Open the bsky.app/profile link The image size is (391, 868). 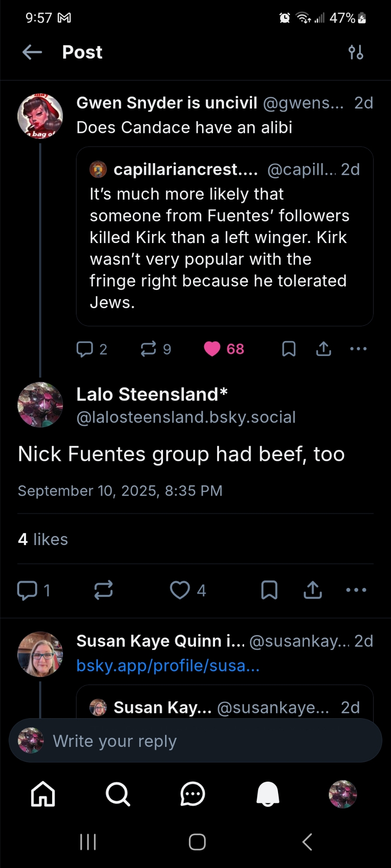tap(168, 666)
